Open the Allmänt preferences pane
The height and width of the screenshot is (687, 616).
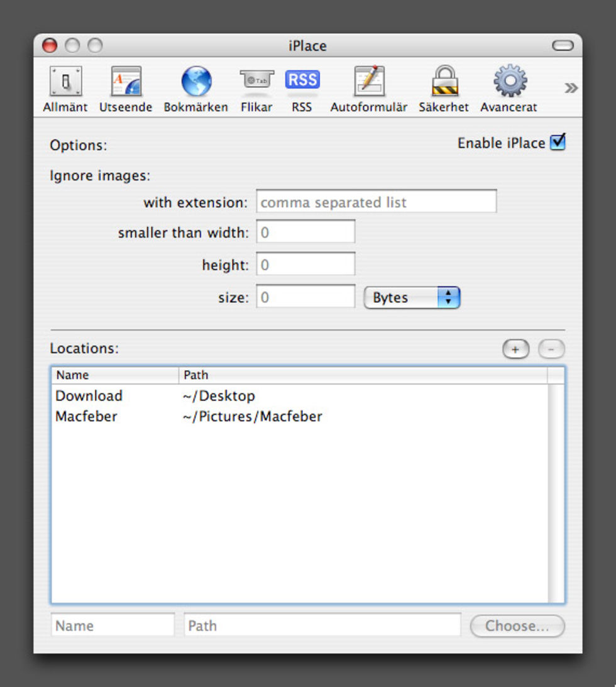pos(65,89)
